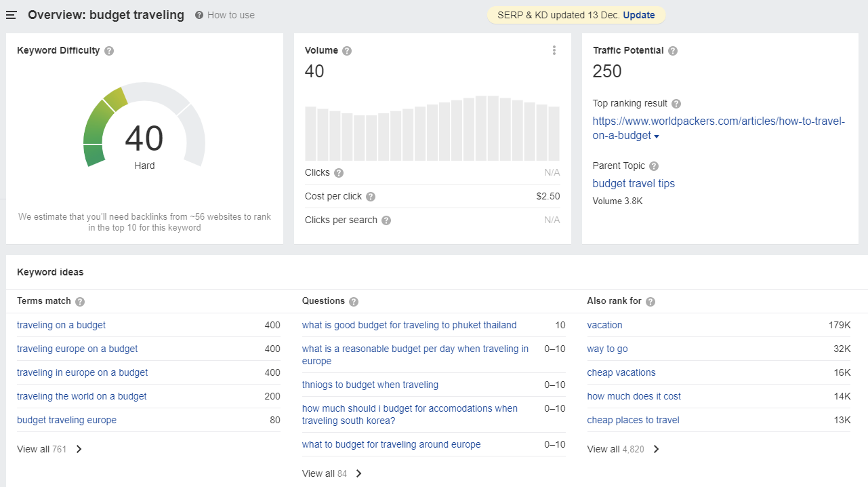Click the Keyword Difficulty help icon
The height and width of the screenshot is (487, 868).
[x=110, y=50]
